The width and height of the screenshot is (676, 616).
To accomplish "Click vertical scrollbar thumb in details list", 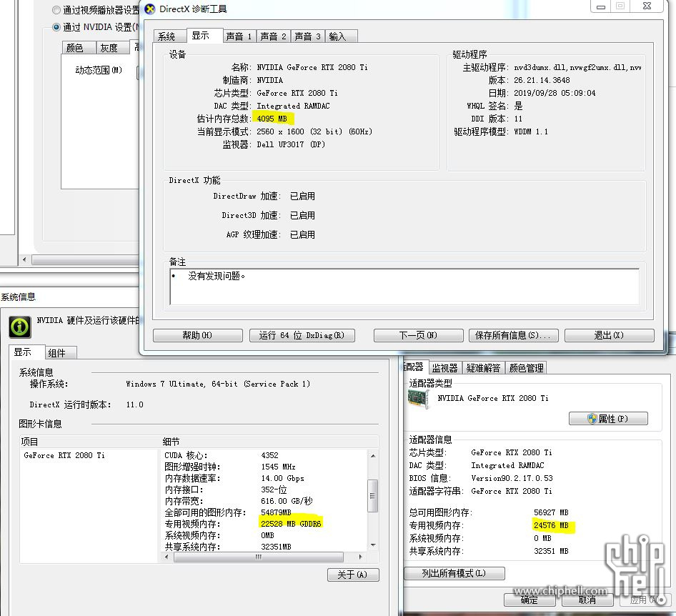I will pyautogui.click(x=373, y=496).
